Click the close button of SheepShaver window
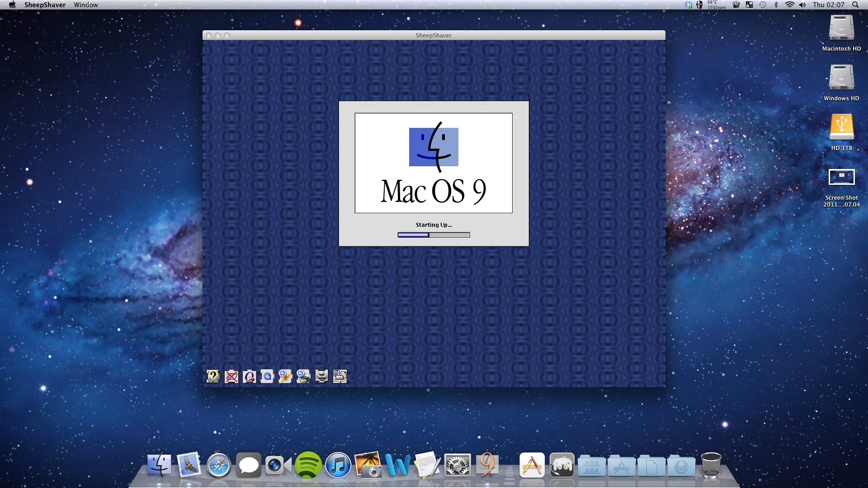 click(x=209, y=35)
